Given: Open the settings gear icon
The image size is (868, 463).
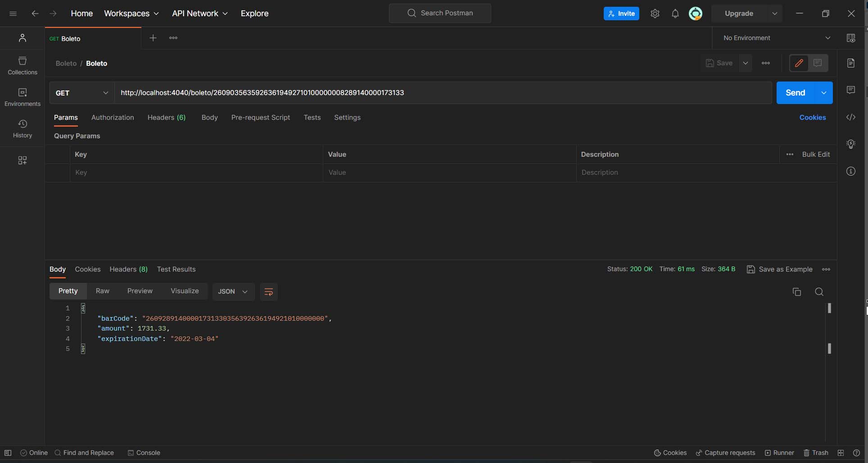Looking at the screenshot, I should tap(655, 14).
